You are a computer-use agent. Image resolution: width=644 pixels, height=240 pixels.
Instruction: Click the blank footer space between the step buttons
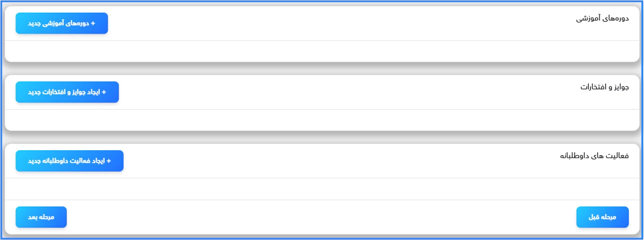[322, 217]
